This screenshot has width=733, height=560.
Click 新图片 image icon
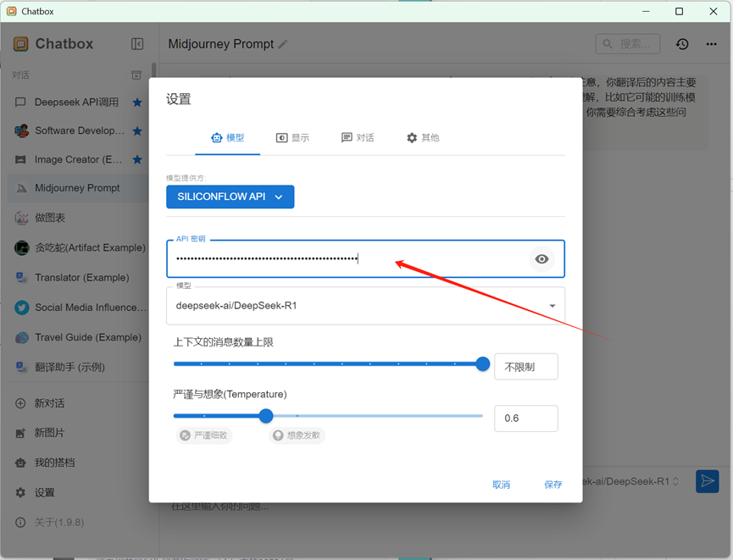(20, 433)
